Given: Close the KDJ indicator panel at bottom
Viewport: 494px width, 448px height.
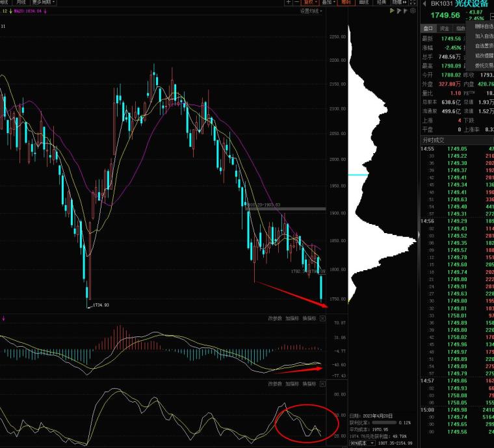Looking at the screenshot, I should pos(322,384).
